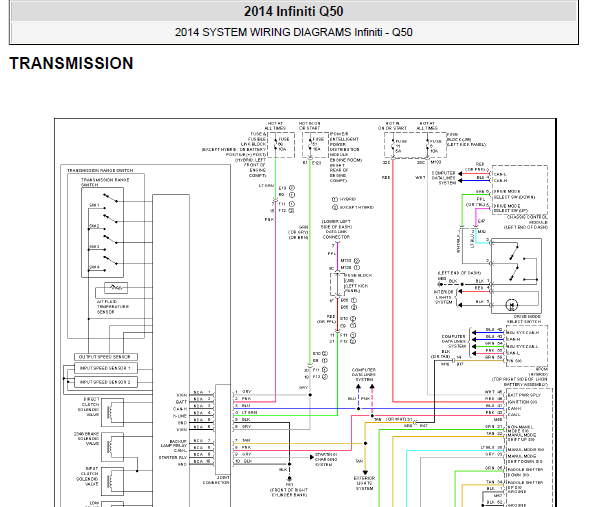Viewport: 600px width, 507px height.
Task: Click the 'JOINT CONNECTOR' label
Action: (216, 480)
